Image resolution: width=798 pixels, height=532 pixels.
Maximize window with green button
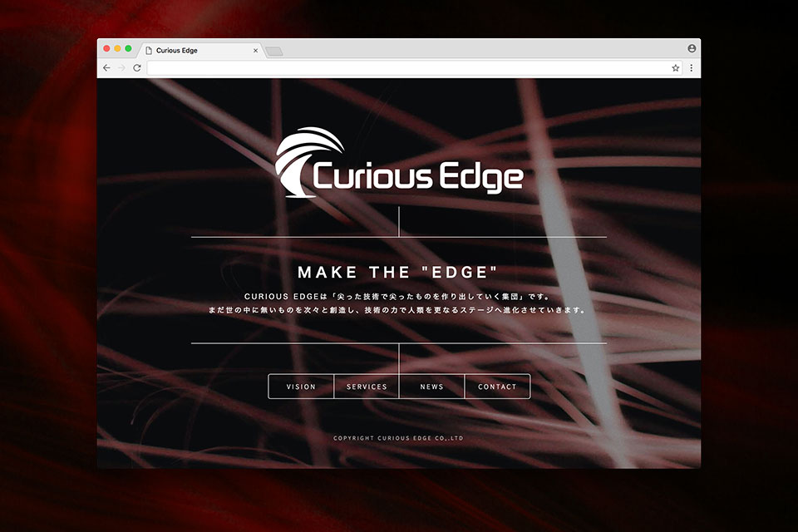pyautogui.click(x=128, y=48)
